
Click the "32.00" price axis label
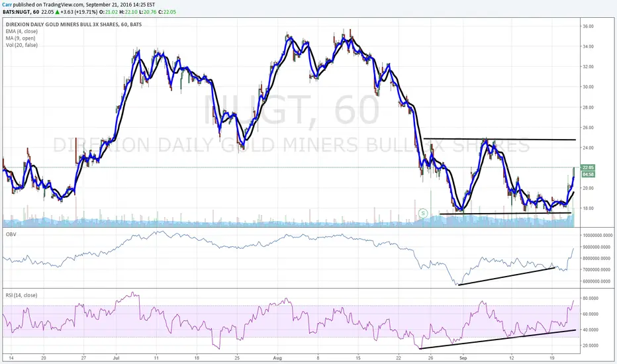[589, 67]
